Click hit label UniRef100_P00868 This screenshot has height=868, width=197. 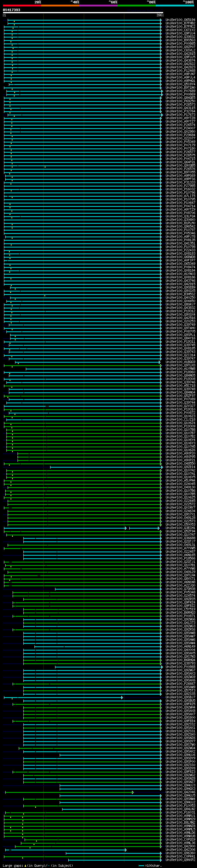click(180, 667)
